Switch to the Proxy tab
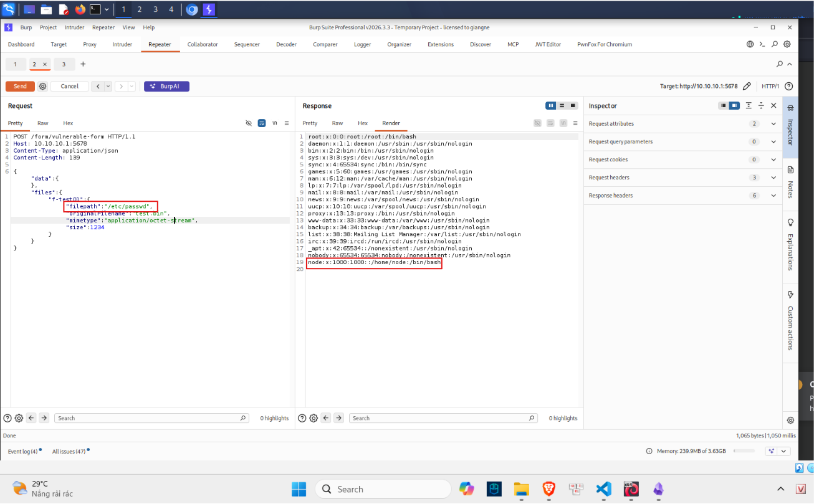This screenshot has height=504, width=814. click(90, 44)
